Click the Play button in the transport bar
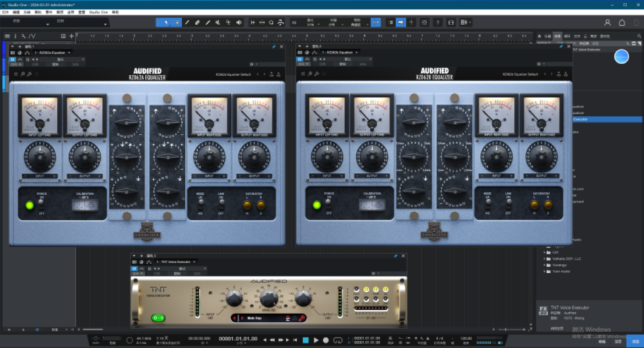The image size is (644, 348). point(316,340)
